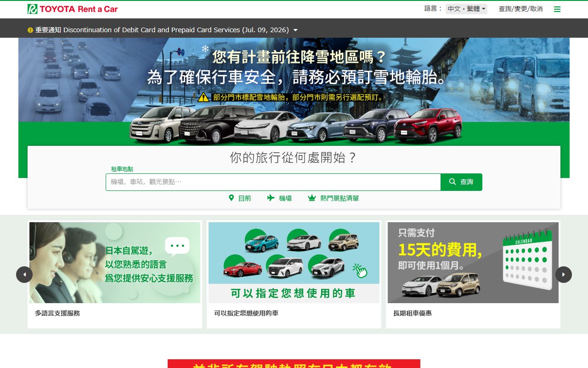Open the 多語言支援服務 card image
Viewport: 588px width, 368px height.
coord(115,263)
